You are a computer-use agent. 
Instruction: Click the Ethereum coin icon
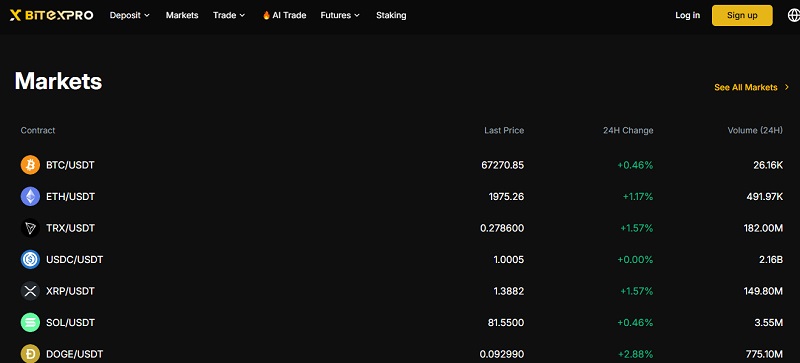(x=30, y=197)
